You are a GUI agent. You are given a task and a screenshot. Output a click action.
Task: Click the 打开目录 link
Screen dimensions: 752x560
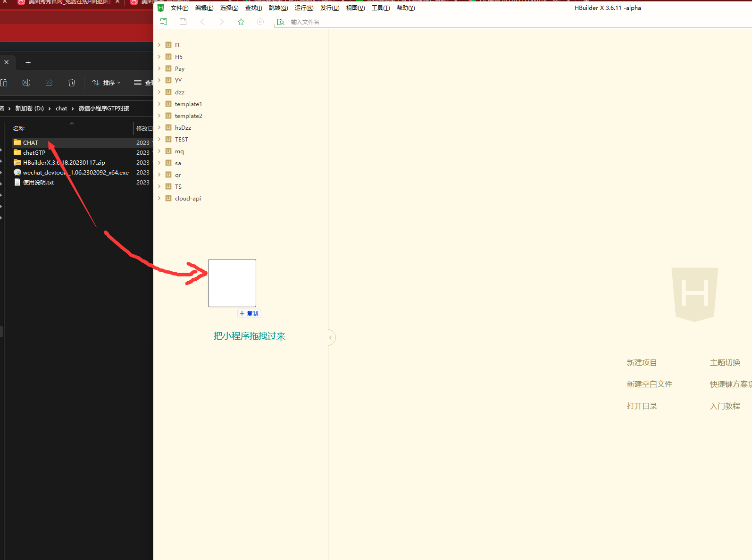(x=642, y=406)
